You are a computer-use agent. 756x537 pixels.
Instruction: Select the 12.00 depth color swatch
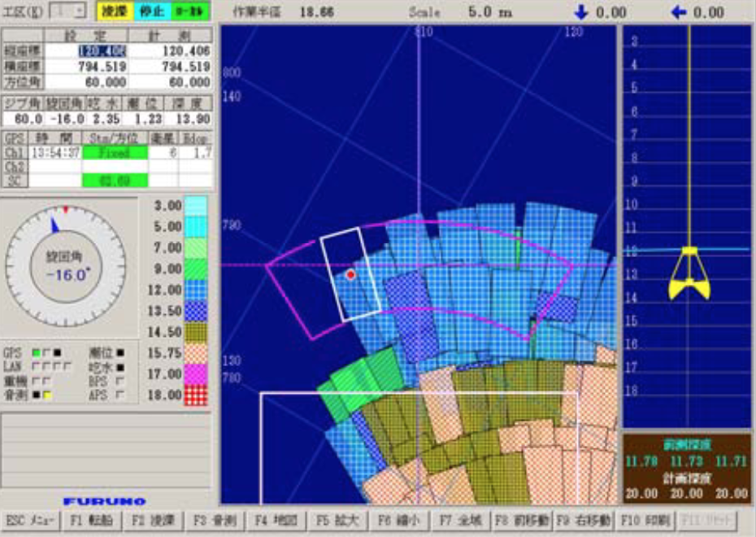(x=196, y=290)
